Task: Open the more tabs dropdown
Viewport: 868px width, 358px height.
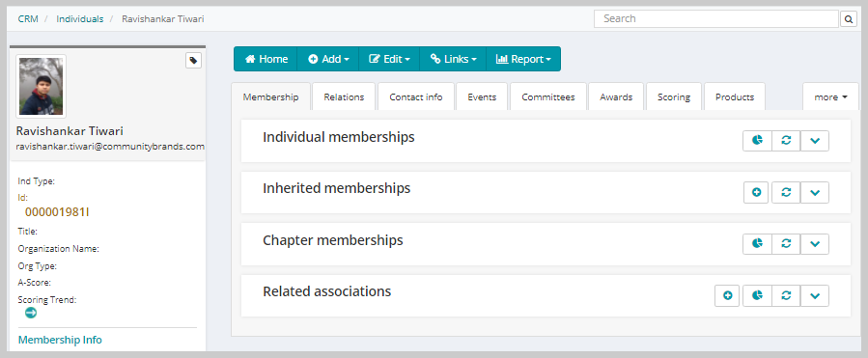Action: [830, 96]
